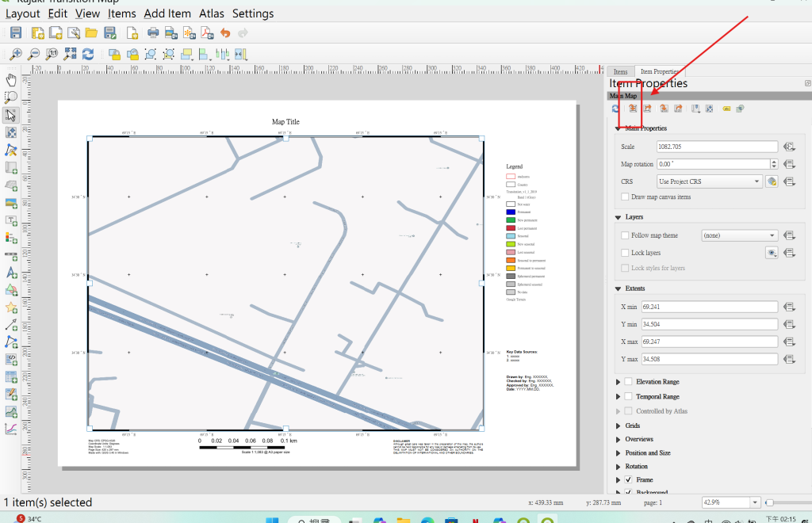Choose the Edit Nodes tool
The width and height of the screenshot is (812, 523).
(x=11, y=150)
